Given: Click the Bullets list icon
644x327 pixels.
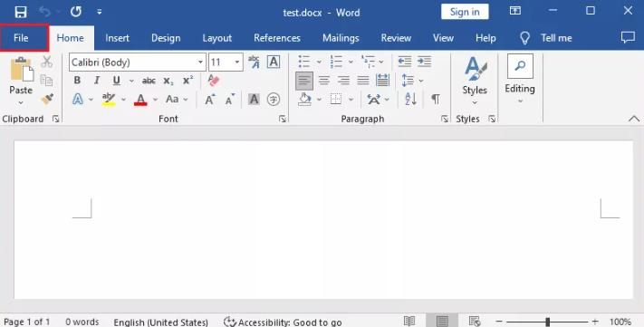Looking at the screenshot, I should [x=304, y=62].
